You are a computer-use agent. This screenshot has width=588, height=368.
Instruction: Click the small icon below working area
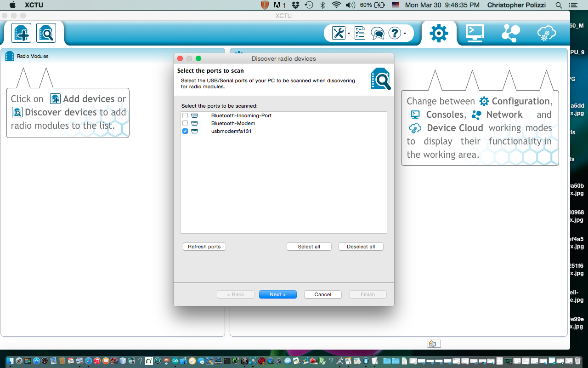click(433, 344)
